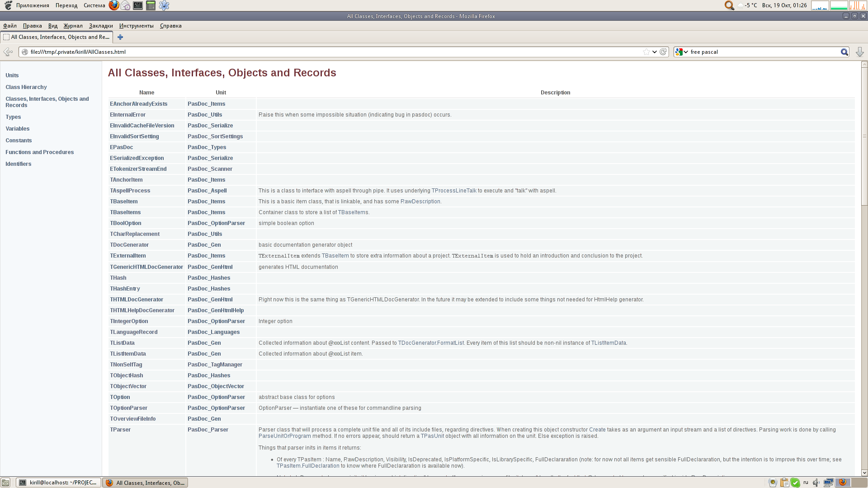Open the downloads arrow icon
Screen dimensions: 868x488
click(x=859, y=52)
